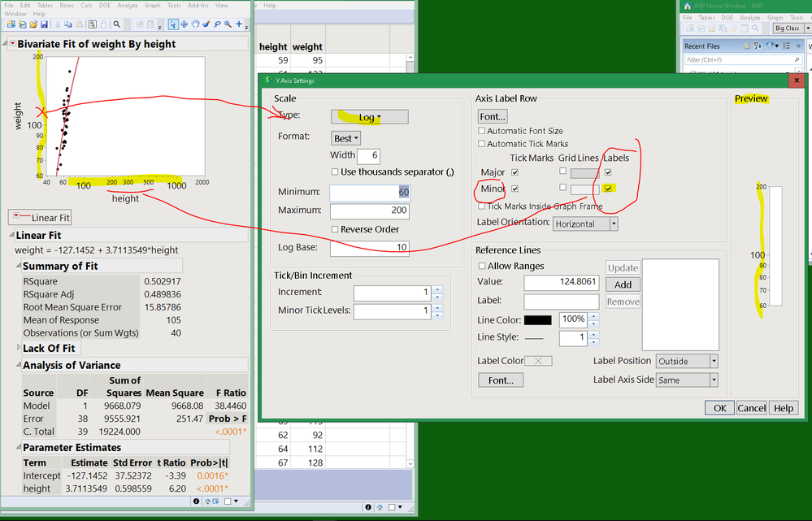
Task: Click the OK button in Y Axis Settings
Action: point(719,408)
